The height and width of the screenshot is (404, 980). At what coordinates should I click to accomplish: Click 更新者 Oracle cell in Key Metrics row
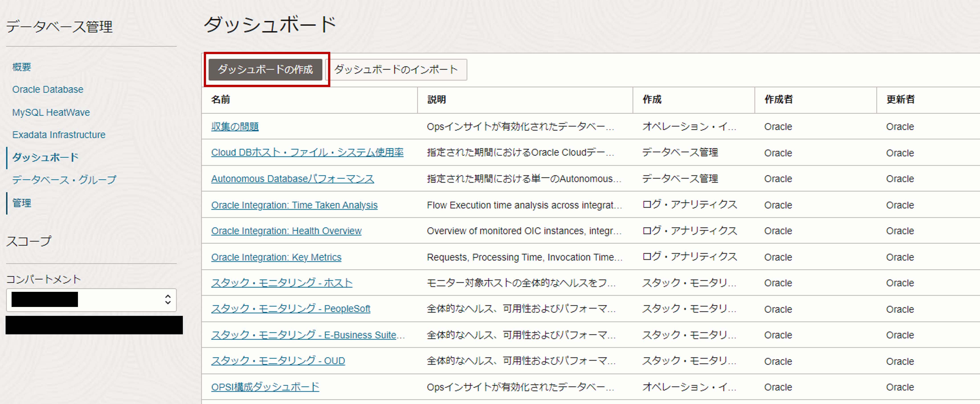[900, 257]
